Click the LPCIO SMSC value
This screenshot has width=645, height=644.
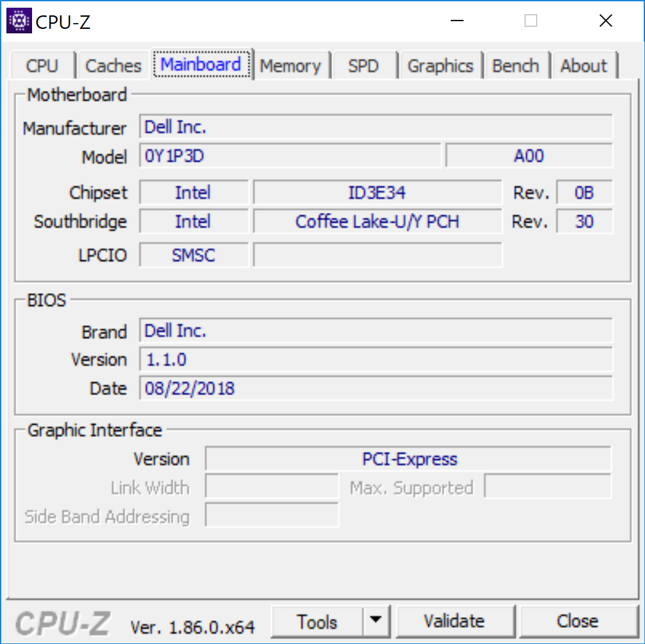click(x=194, y=255)
